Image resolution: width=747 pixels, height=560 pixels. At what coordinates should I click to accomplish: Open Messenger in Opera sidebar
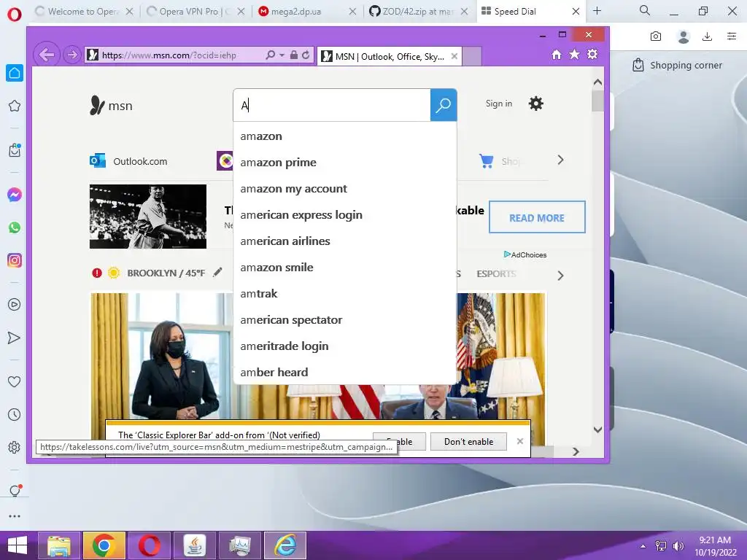pos(15,195)
